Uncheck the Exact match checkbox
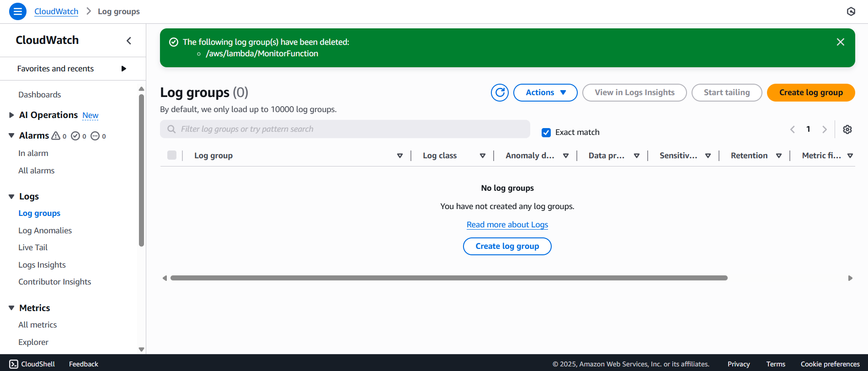The width and height of the screenshot is (868, 371). click(x=546, y=133)
